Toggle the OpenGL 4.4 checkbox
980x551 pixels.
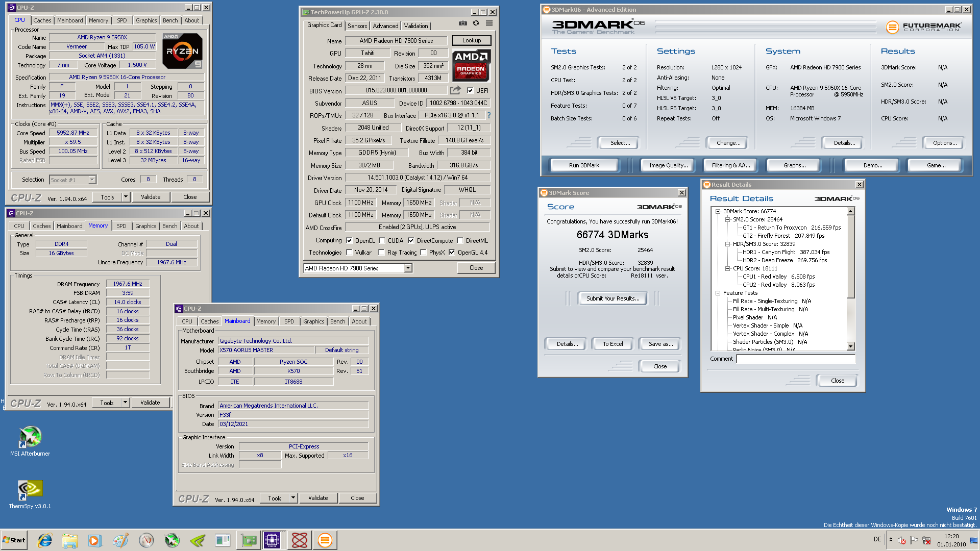(x=452, y=253)
